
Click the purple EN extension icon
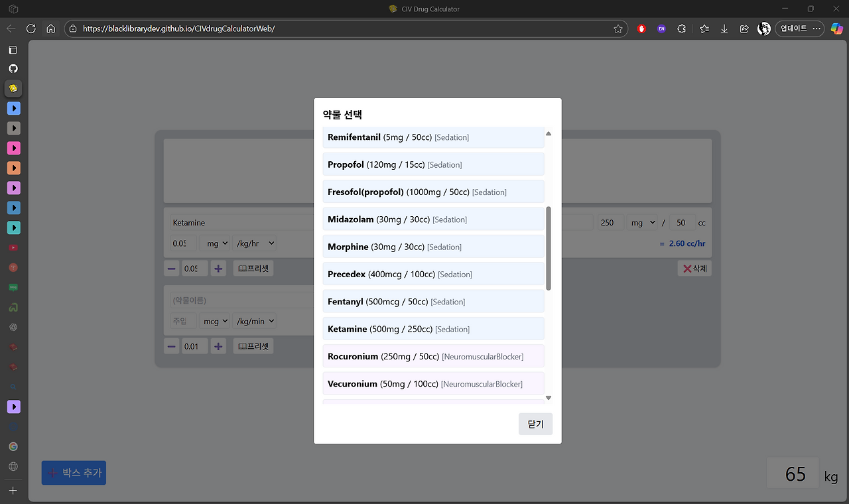[x=661, y=29]
